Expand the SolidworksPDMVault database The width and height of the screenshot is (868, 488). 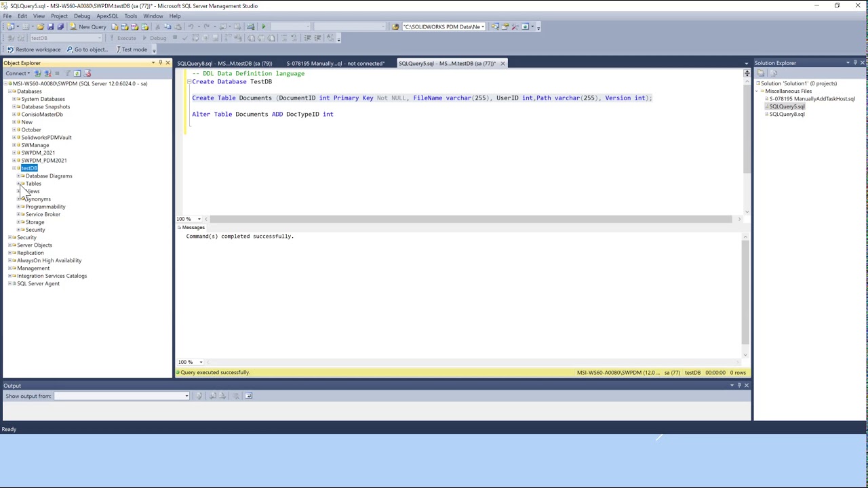[x=14, y=138]
